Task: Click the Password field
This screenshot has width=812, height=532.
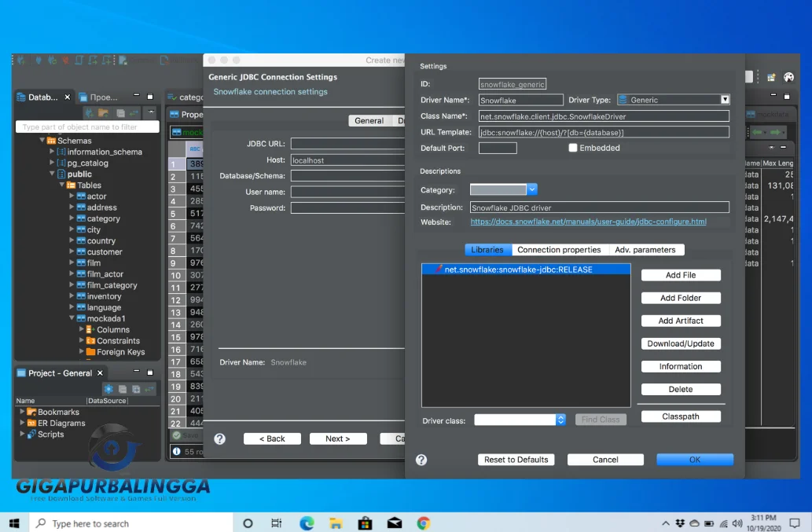Action: (x=347, y=208)
